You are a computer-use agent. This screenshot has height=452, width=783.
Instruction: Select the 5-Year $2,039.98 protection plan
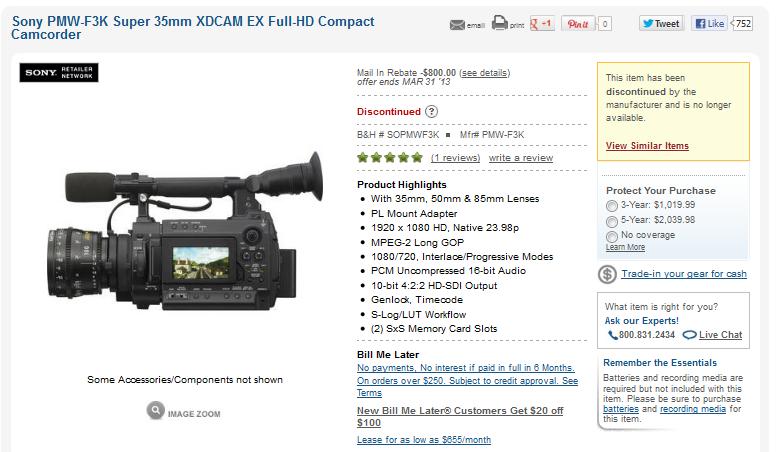click(612, 221)
